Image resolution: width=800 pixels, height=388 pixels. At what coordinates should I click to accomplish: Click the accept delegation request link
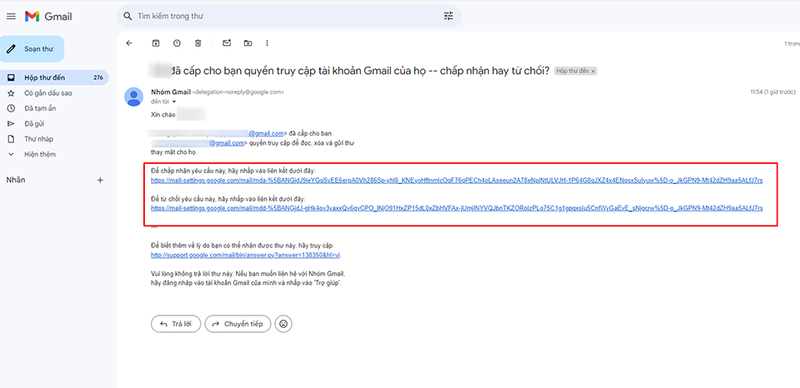(457, 180)
